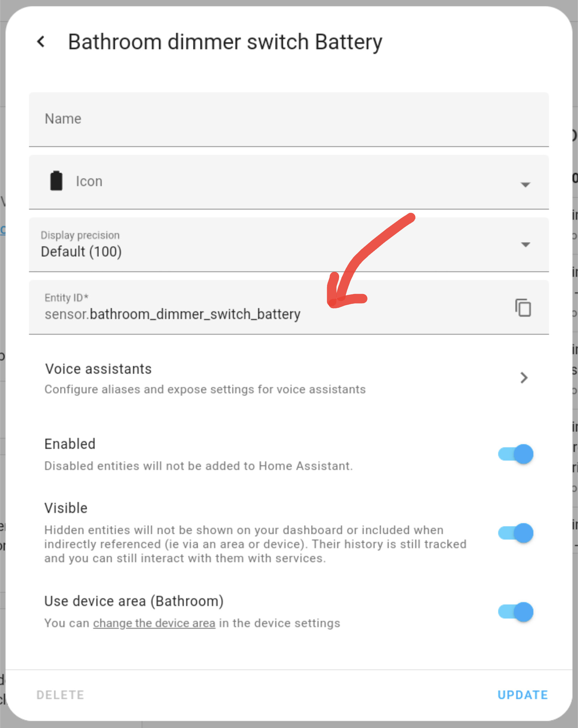Select the Icon field label
Viewport: 578px width, 728px height.
[x=89, y=181]
